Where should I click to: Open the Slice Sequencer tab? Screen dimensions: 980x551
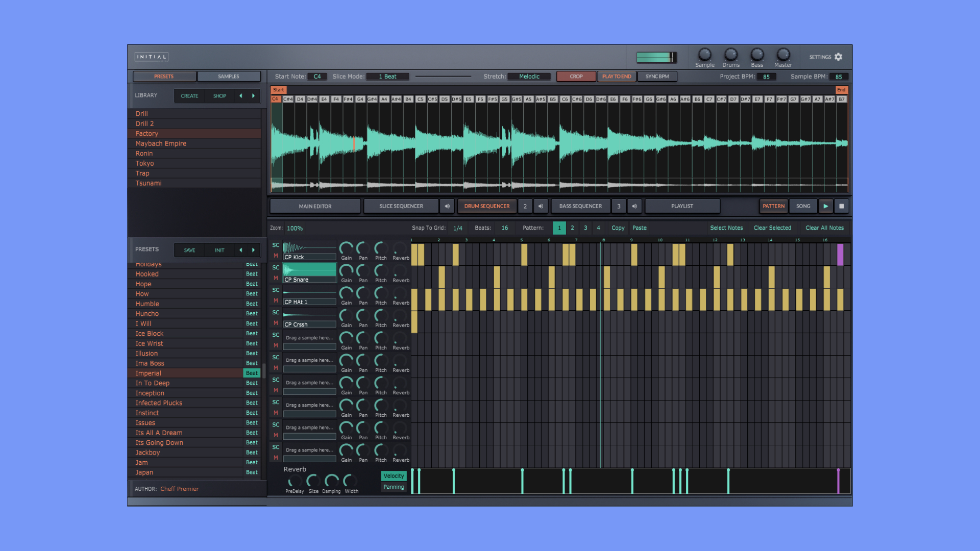tap(401, 206)
